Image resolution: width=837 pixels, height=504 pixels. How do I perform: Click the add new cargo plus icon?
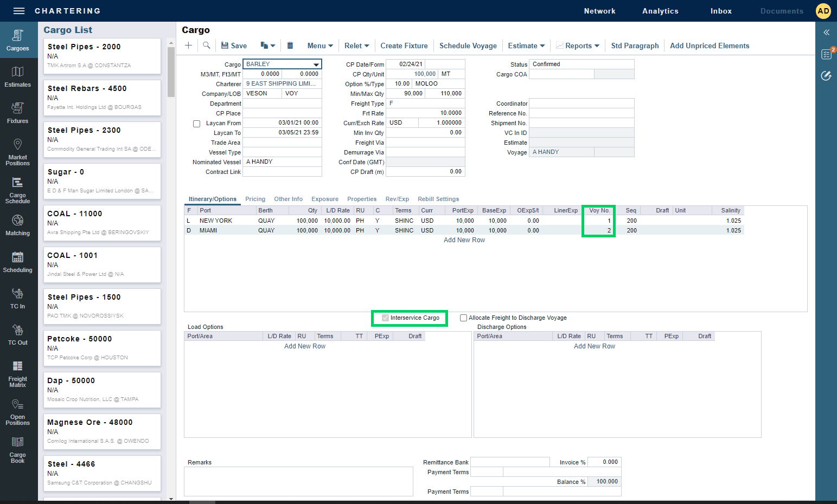click(x=188, y=46)
